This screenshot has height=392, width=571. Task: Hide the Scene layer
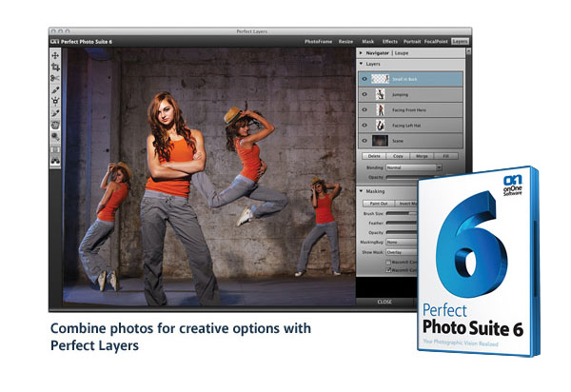tap(364, 141)
